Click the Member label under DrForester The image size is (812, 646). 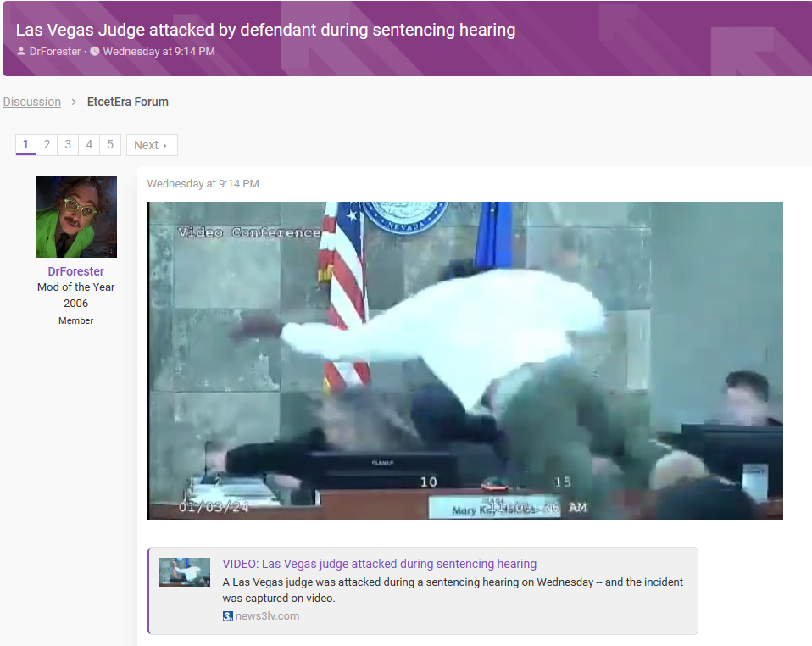click(75, 320)
